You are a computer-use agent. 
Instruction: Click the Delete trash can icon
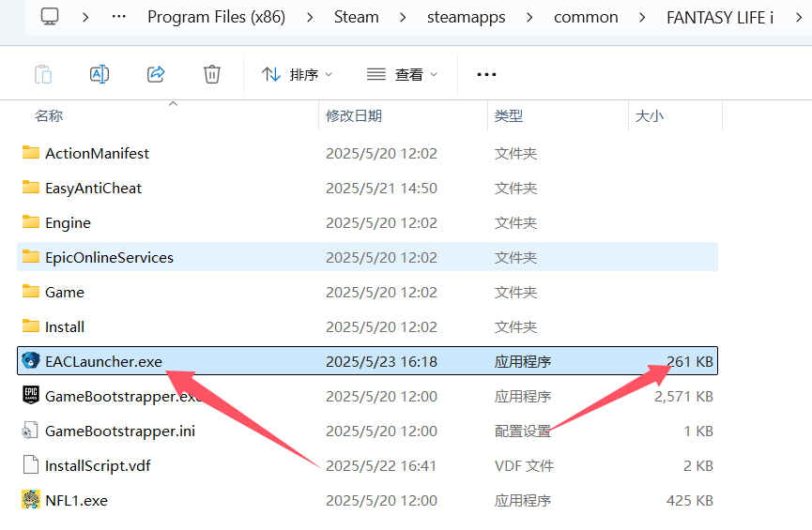(x=212, y=74)
